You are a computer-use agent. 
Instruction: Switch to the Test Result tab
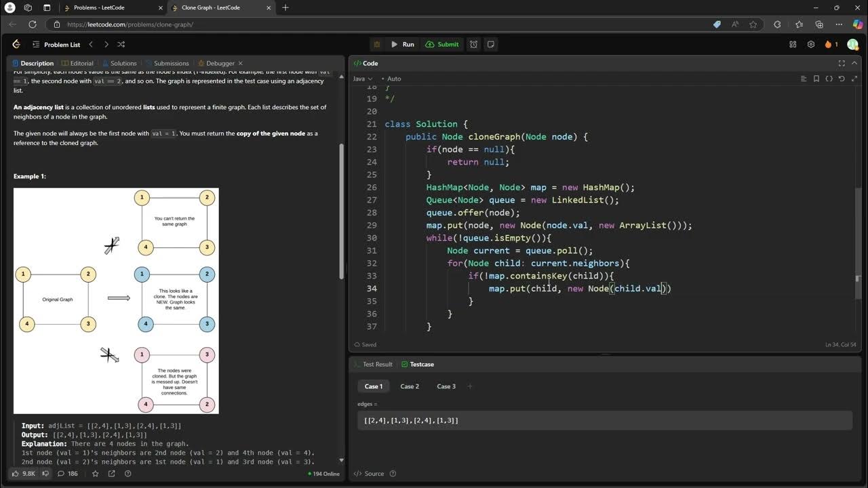(x=372, y=364)
